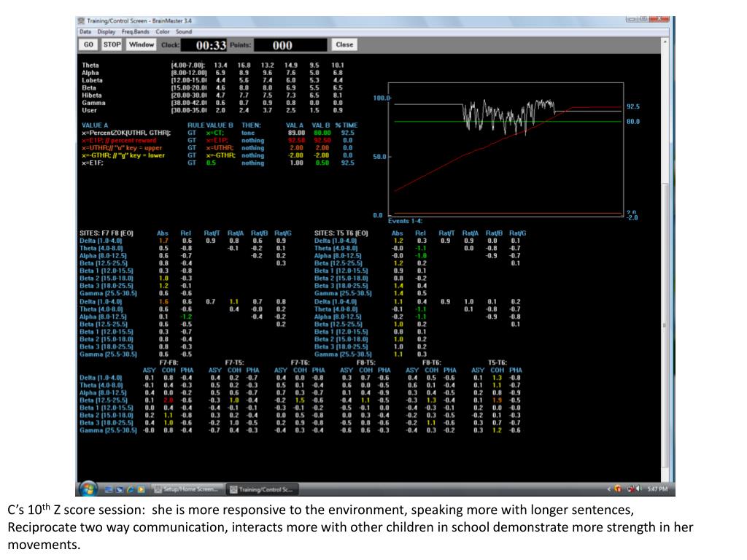Open the Data menu
Image resolution: width=747 pixels, height=560 pixels.
[x=85, y=32]
